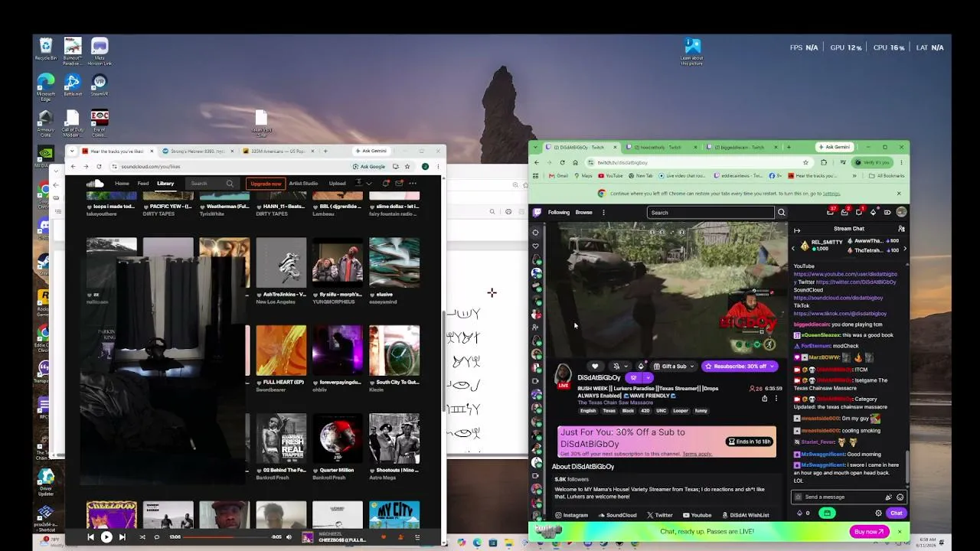This screenshot has height=551, width=980.
Task: Toggle repeat in SoundCloud player
Action: coord(157,537)
